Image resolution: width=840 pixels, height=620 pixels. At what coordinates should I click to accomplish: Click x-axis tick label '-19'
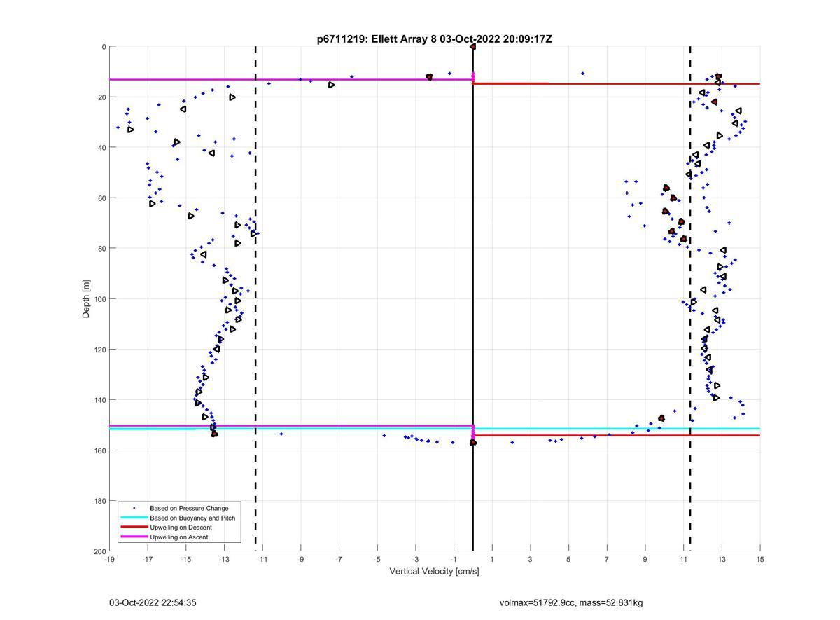109,560
